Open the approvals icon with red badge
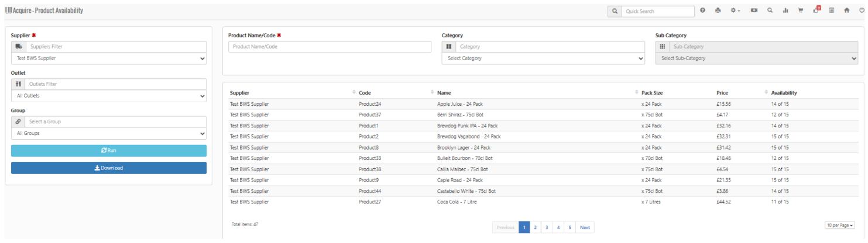 [x=816, y=11]
